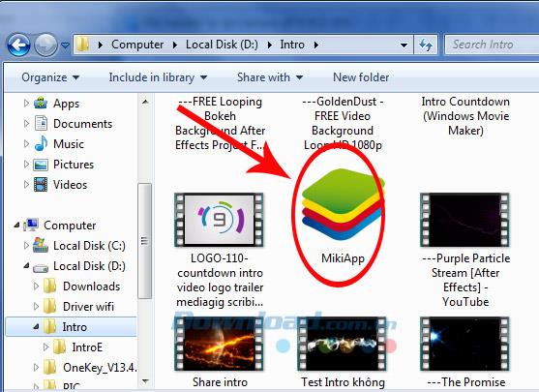The height and width of the screenshot is (392, 539).
Task: Select Intro in the address breadcrumb
Action: tap(292, 45)
